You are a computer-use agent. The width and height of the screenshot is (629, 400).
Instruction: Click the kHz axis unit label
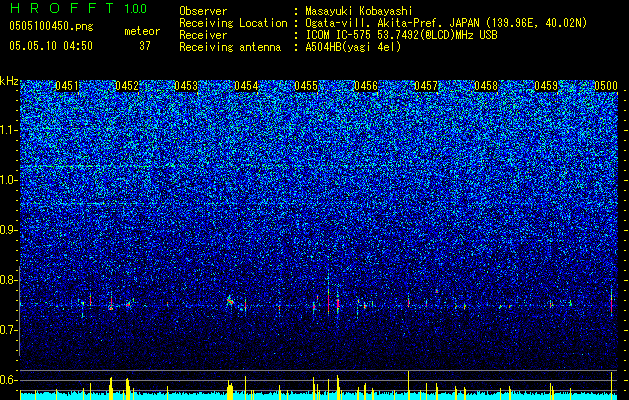9,81
